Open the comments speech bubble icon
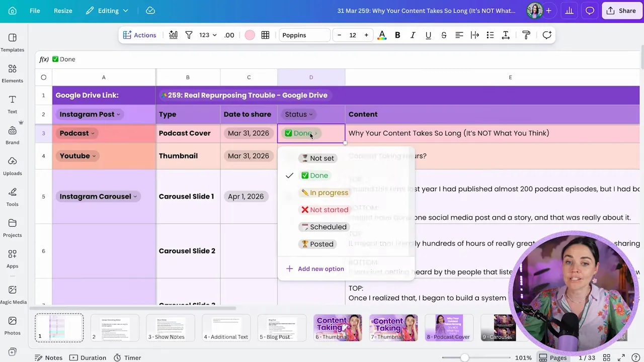Image resolution: width=644 pixels, height=362 pixels. pos(590,11)
